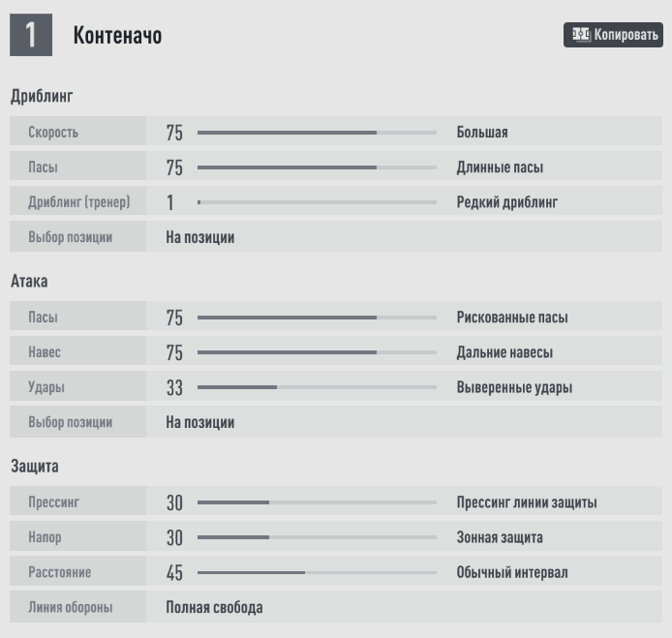
Task: Click the Контеначо tactic title
Action: 117,36
